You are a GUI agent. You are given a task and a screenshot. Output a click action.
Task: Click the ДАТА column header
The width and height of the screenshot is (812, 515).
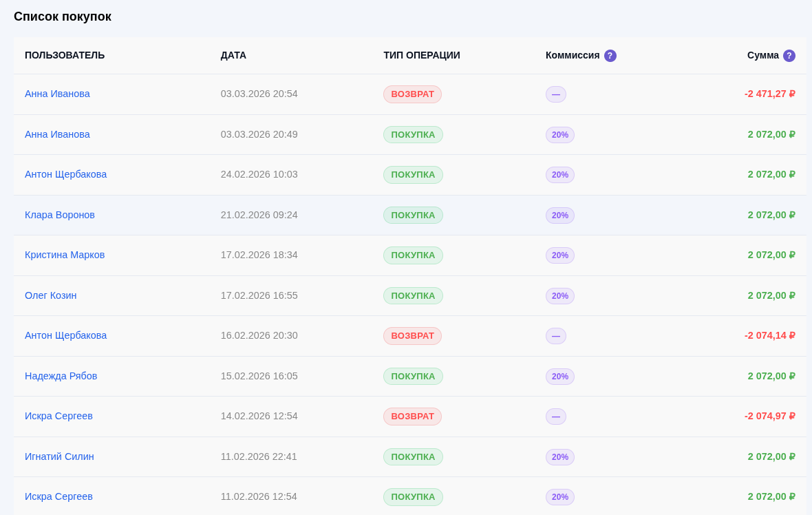(233, 55)
